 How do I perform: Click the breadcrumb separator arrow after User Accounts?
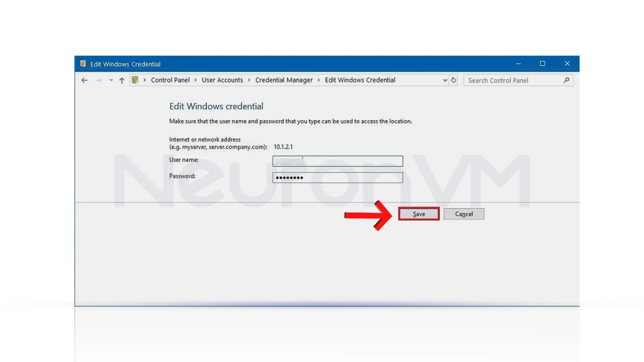[249, 80]
